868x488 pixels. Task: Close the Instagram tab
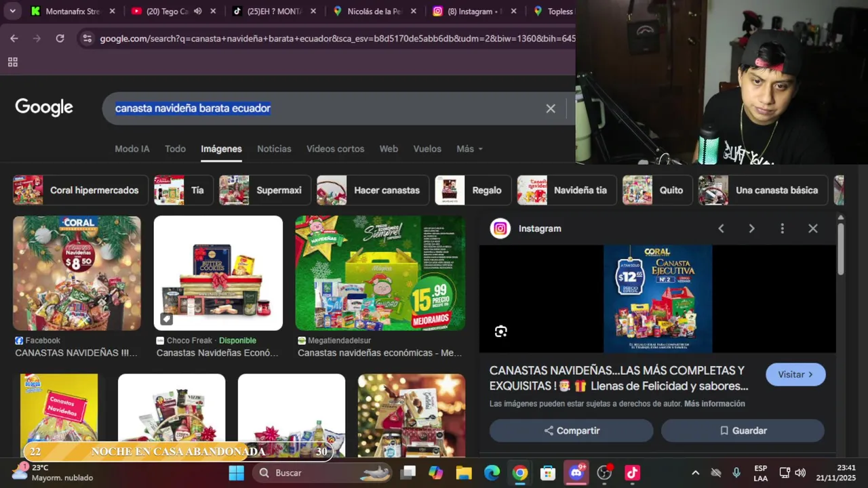coord(513,11)
